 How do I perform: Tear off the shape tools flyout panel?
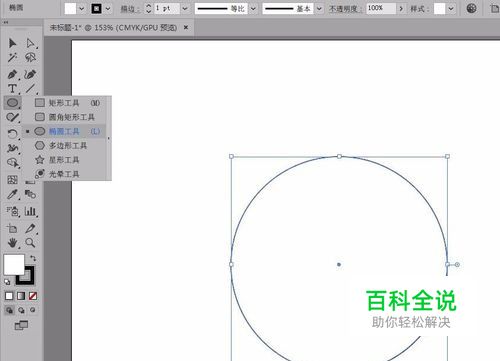109,138
